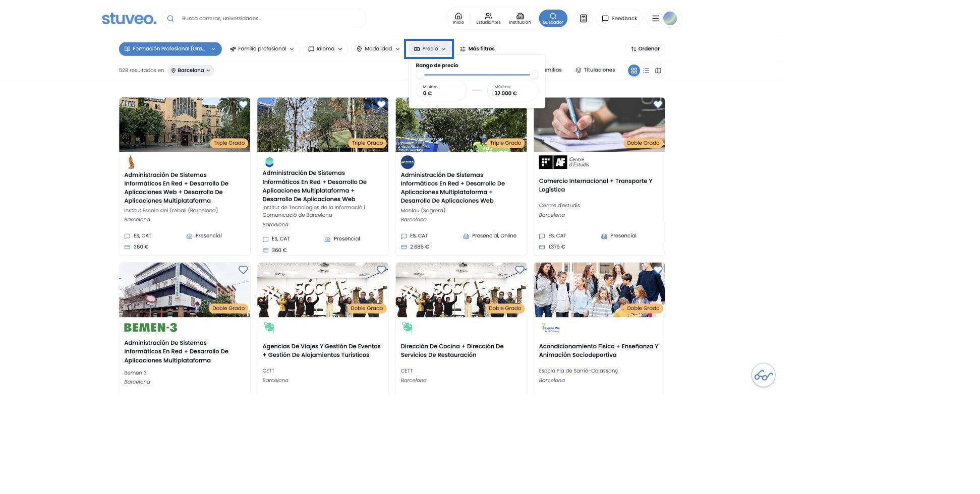
Task: Click Triple Grado badge on Monlau card
Action: pos(505,143)
